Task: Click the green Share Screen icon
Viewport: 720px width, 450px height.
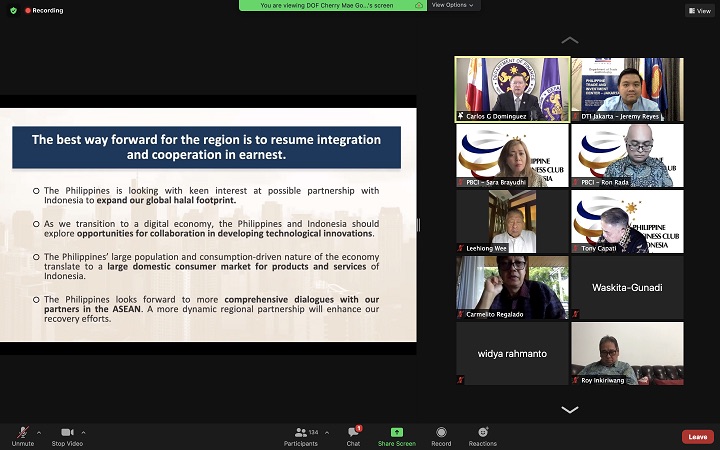Action: point(397,432)
